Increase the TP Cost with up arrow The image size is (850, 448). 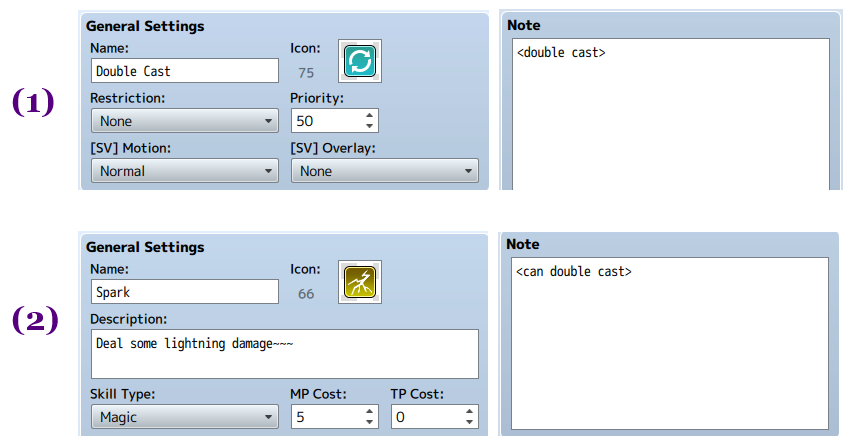(x=469, y=411)
